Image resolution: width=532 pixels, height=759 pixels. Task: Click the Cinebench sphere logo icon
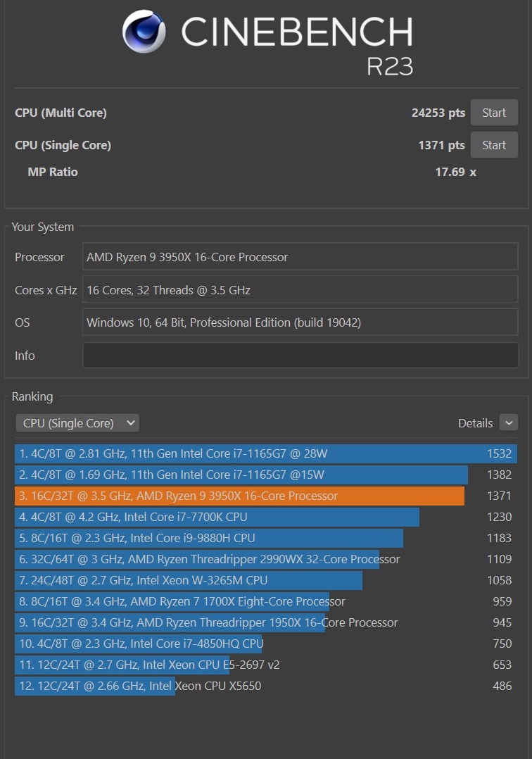pos(144,32)
